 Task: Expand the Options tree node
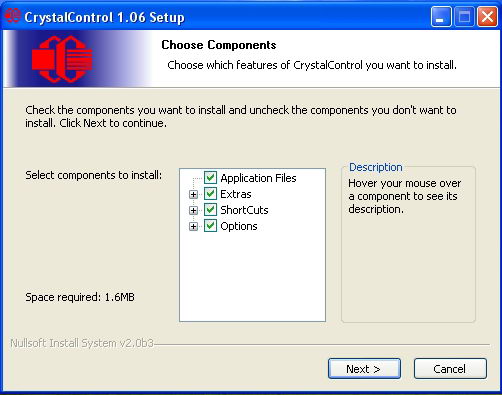(x=193, y=226)
